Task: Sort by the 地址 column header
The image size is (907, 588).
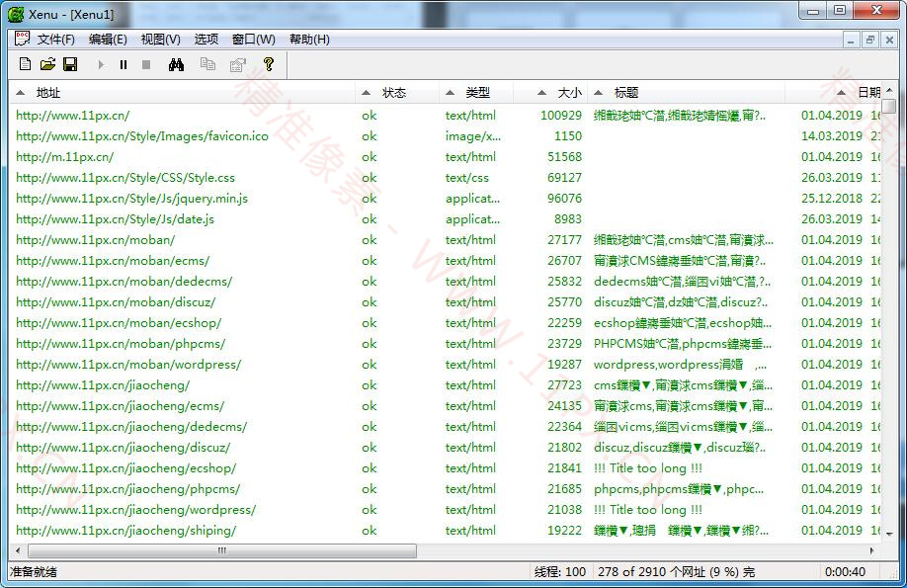Action: click(182, 93)
